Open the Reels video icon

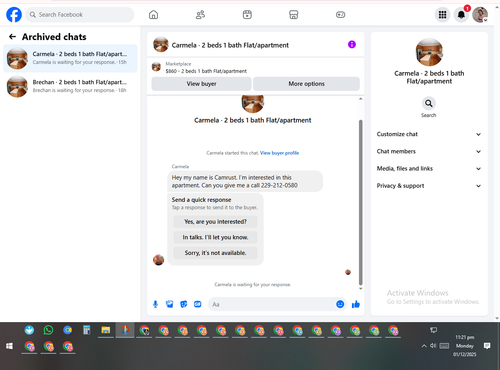pos(247,15)
